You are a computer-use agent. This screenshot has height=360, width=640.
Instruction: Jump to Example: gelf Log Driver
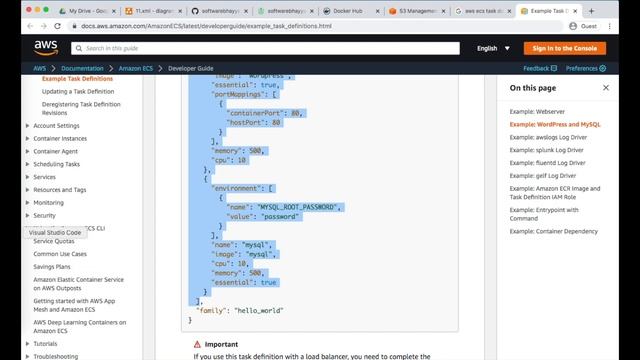[543, 176]
